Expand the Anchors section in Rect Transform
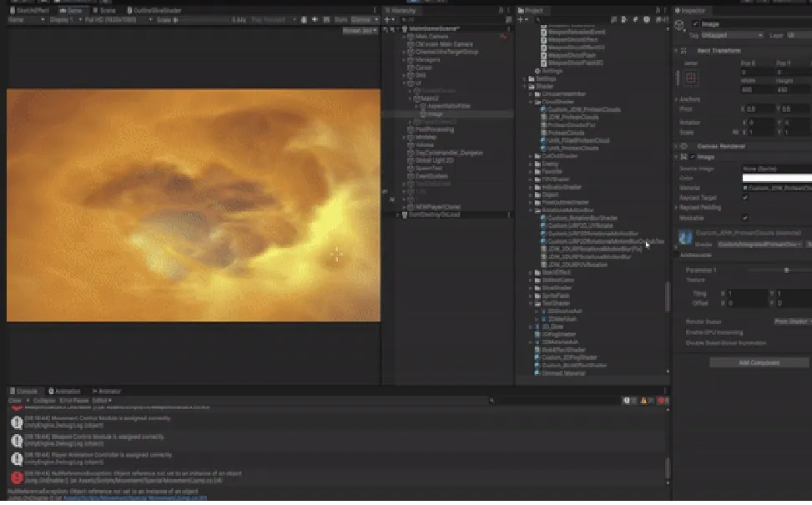This screenshot has width=812, height=505. [x=678, y=98]
